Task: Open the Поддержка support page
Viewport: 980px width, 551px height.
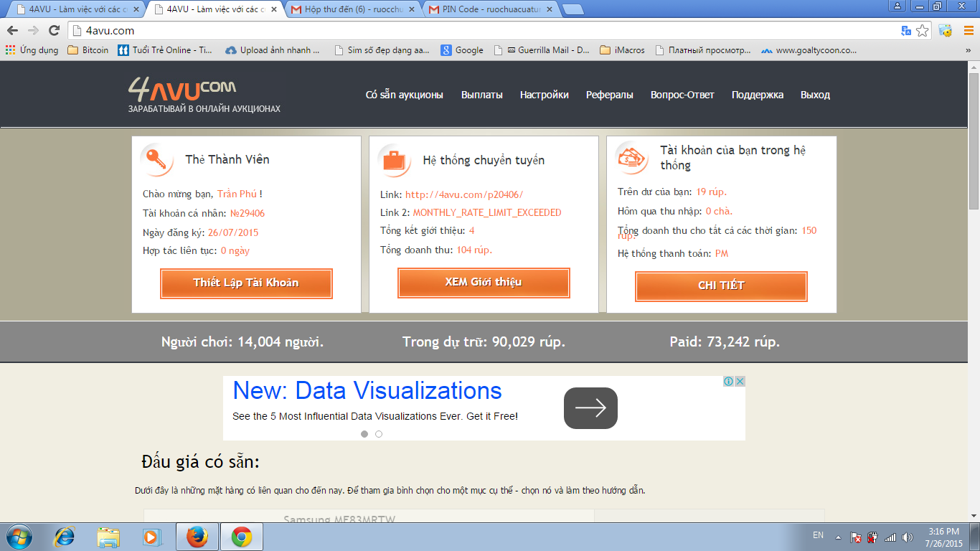Action: click(x=758, y=95)
